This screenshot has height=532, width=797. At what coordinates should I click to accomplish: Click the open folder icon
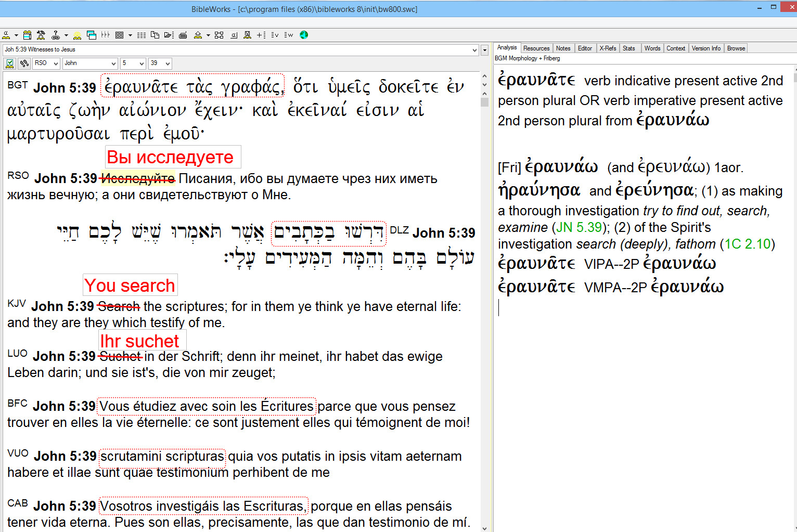coord(169,35)
